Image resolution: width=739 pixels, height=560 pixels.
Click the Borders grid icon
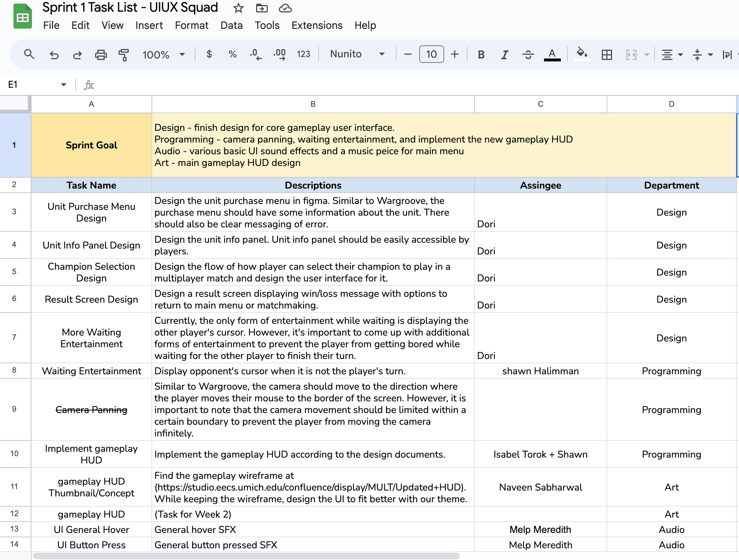click(607, 54)
